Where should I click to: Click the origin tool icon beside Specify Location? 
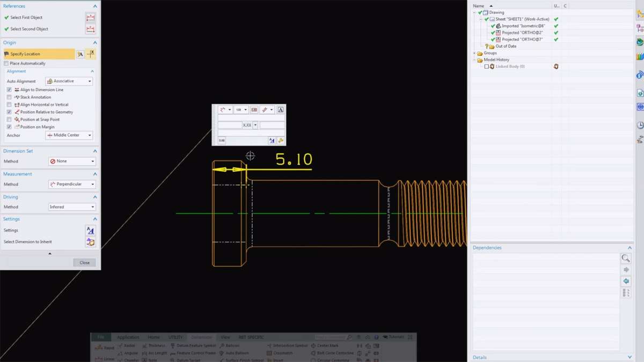point(80,54)
